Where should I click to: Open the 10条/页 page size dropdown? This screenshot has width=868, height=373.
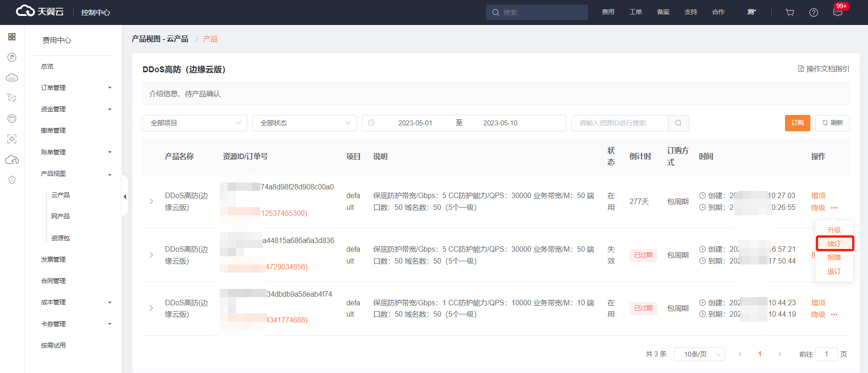(x=700, y=354)
